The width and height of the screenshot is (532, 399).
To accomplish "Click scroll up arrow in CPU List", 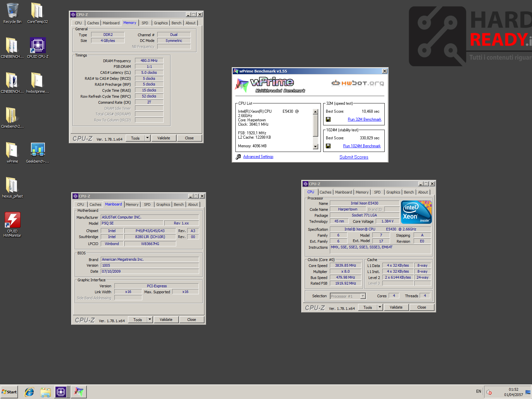I will coord(316,112).
